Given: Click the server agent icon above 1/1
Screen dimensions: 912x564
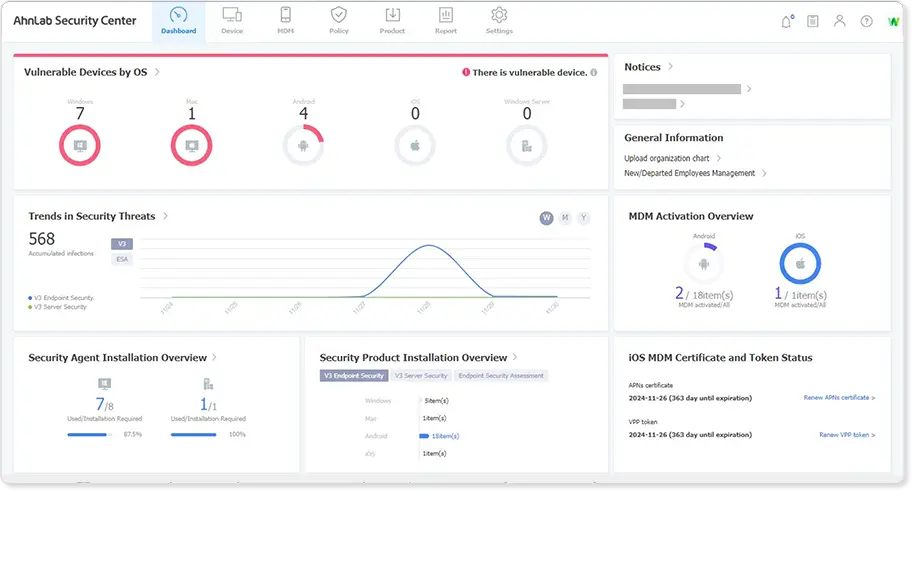Looking at the screenshot, I should coord(208,384).
